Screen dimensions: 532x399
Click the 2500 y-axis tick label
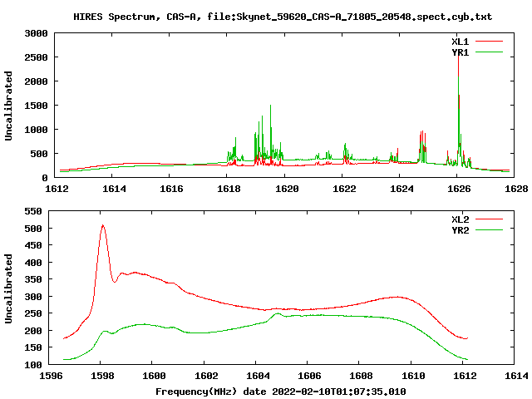[36, 57]
